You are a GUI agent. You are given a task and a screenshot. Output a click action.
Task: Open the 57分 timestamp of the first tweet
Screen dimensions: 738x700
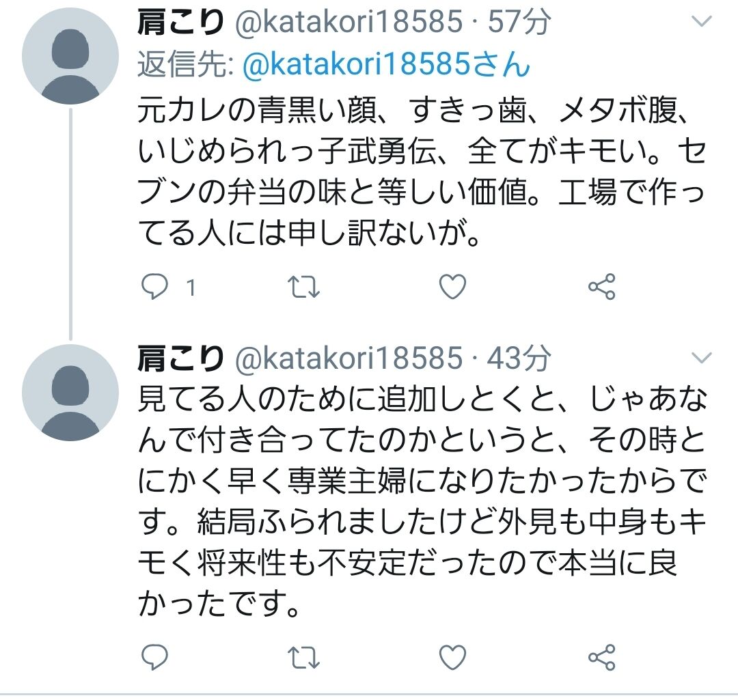click(519, 24)
